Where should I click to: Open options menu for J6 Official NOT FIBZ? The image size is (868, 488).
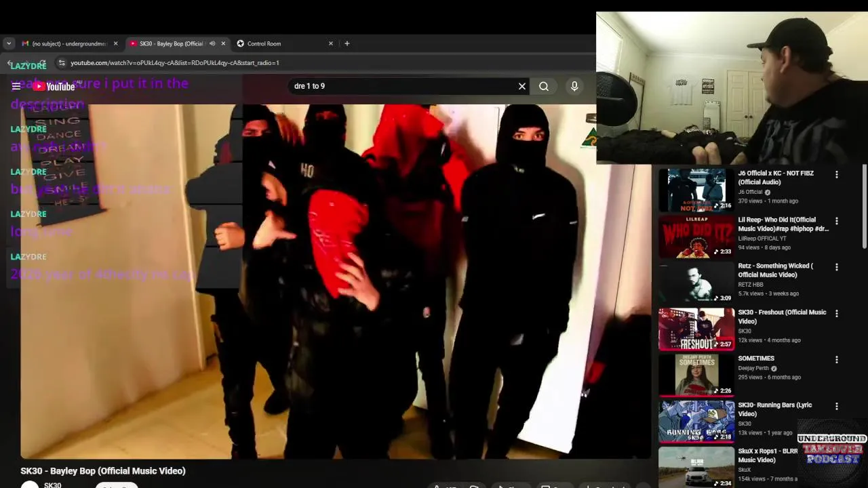coord(836,174)
